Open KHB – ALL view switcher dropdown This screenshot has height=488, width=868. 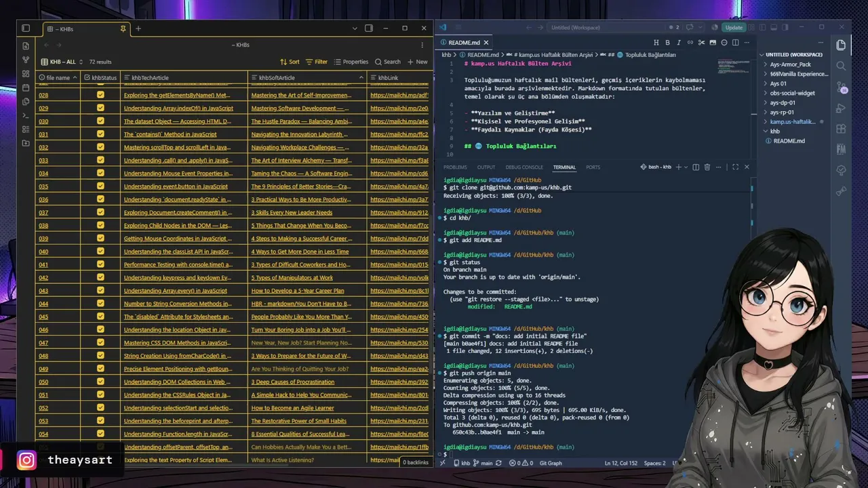(62, 62)
